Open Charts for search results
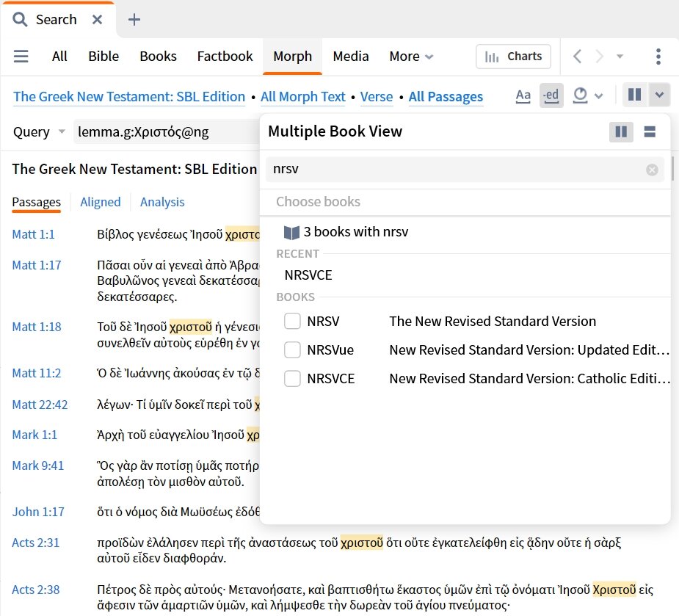The width and height of the screenshot is (679, 616). (513, 57)
